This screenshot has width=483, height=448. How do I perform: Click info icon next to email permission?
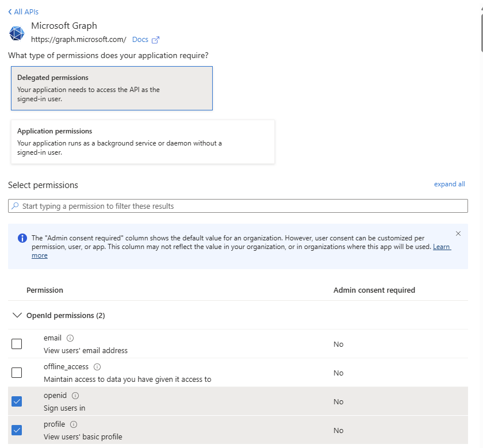[70, 338]
